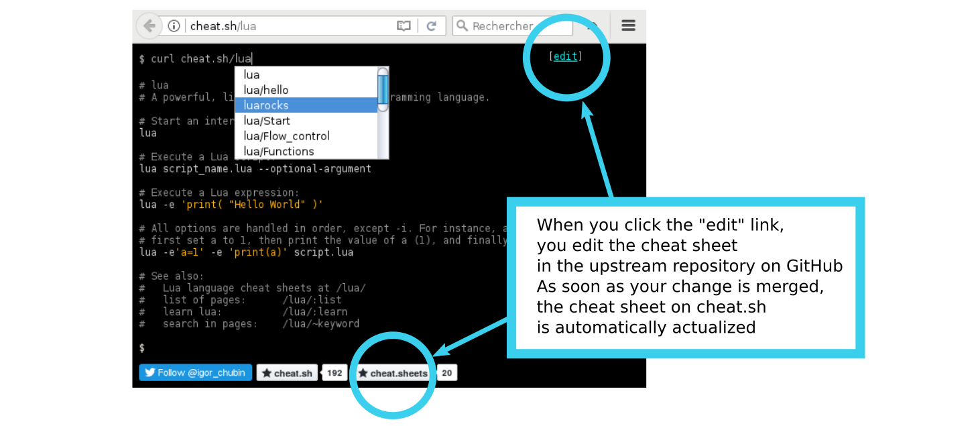This screenshot has height=426, width=980.
Task: Click the 'print( "Hello World" )' string
Action: (x=252, y=204)
